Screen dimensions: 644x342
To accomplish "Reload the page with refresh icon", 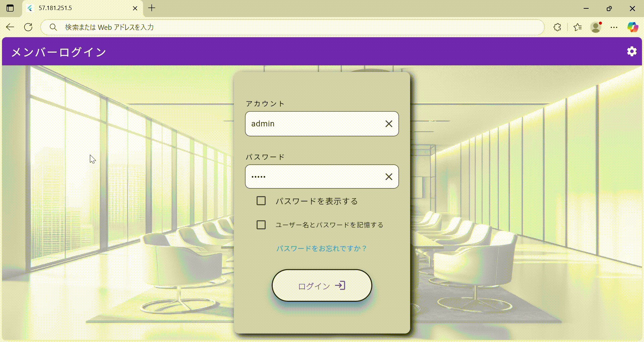I will pos(28,27).
